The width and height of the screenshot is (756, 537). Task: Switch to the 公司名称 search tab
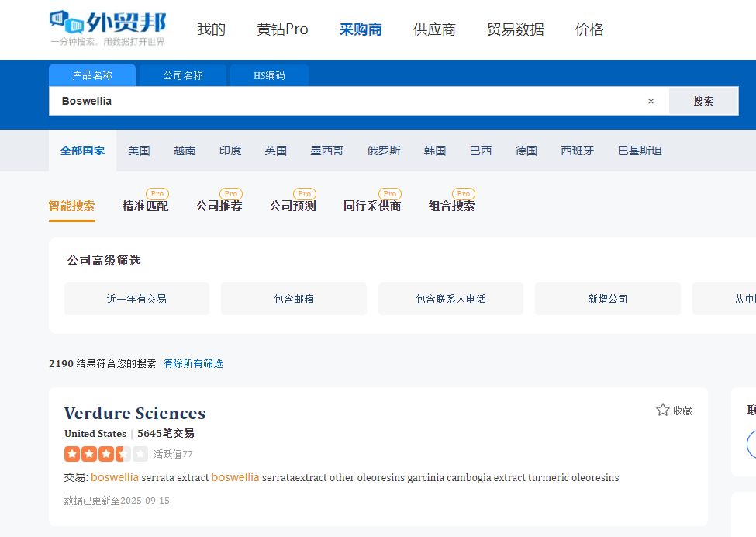(183, 75)
